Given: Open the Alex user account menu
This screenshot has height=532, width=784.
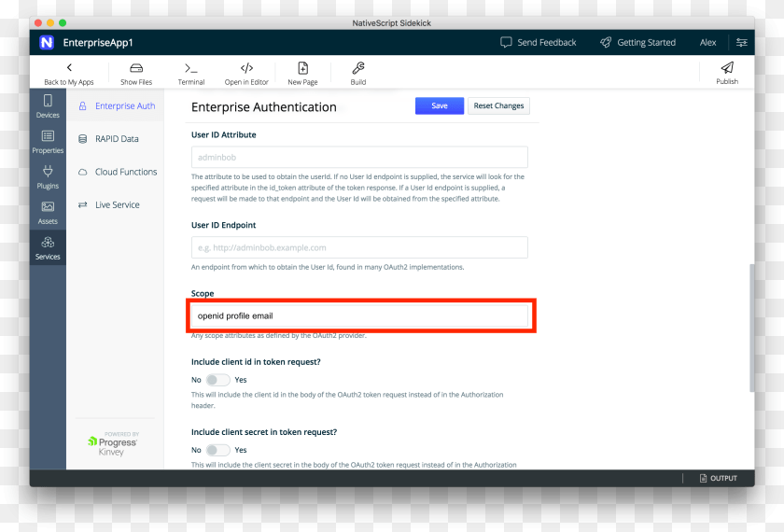Looking at the screenshot, I should [707, 43].
